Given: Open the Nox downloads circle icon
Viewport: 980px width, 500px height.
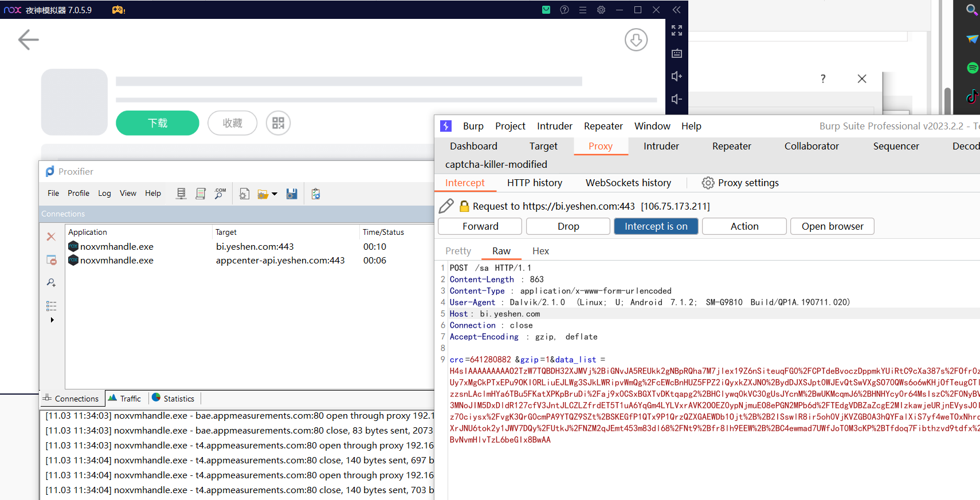Looking at the screenshot, I should click(636, 40).
